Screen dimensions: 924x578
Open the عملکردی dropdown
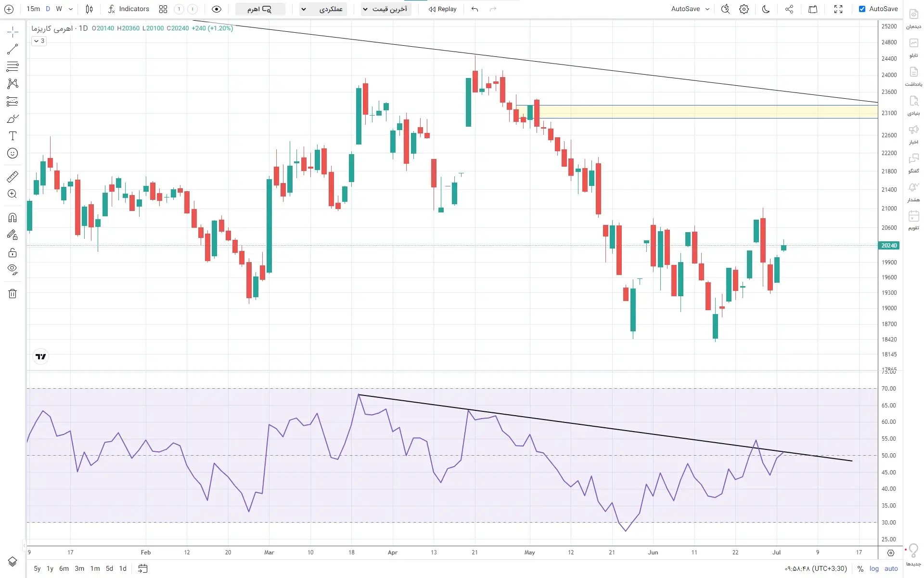323,9
